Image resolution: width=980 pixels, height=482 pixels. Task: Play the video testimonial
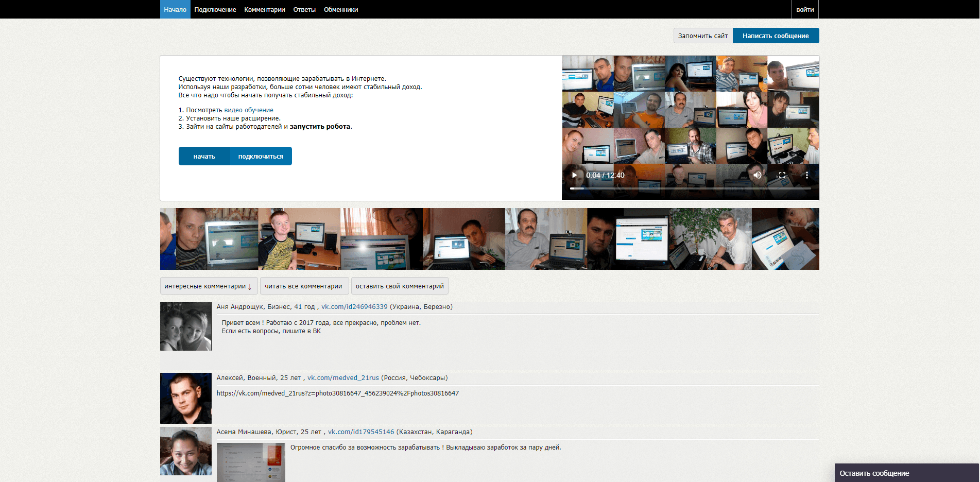coord(574,175)
